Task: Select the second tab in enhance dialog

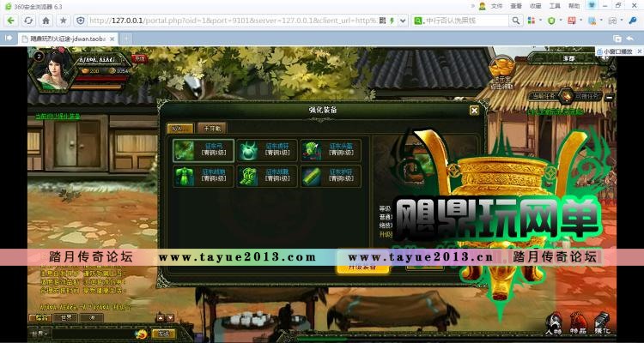Action: pos(211,128)
